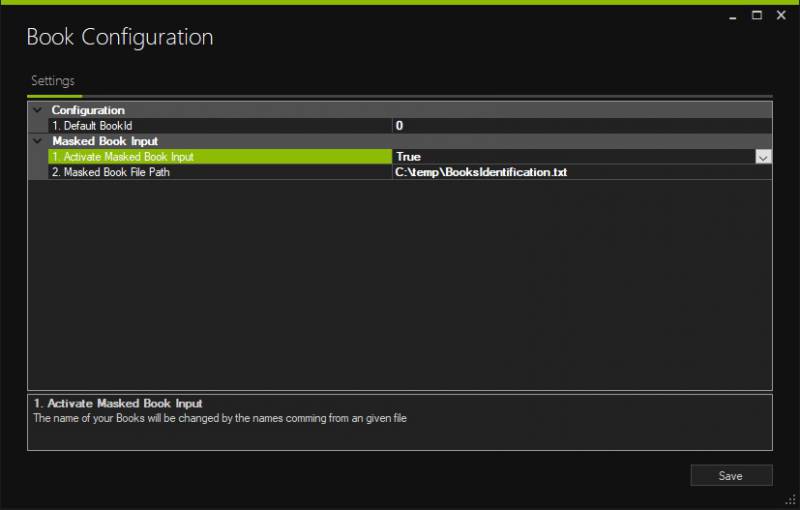800x510 pixels.
Task: Open the dropdown arrow next to True
Action: pos(763,157)
